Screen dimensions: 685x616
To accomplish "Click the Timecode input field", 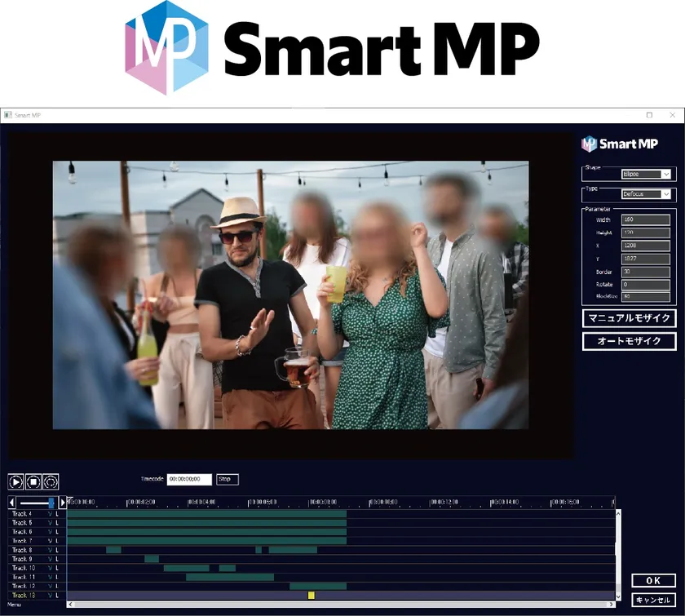I will coord(189,480).
